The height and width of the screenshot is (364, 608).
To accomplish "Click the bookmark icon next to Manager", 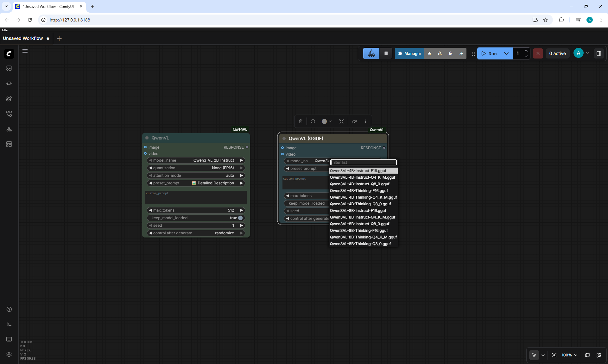I will (386, 53).
